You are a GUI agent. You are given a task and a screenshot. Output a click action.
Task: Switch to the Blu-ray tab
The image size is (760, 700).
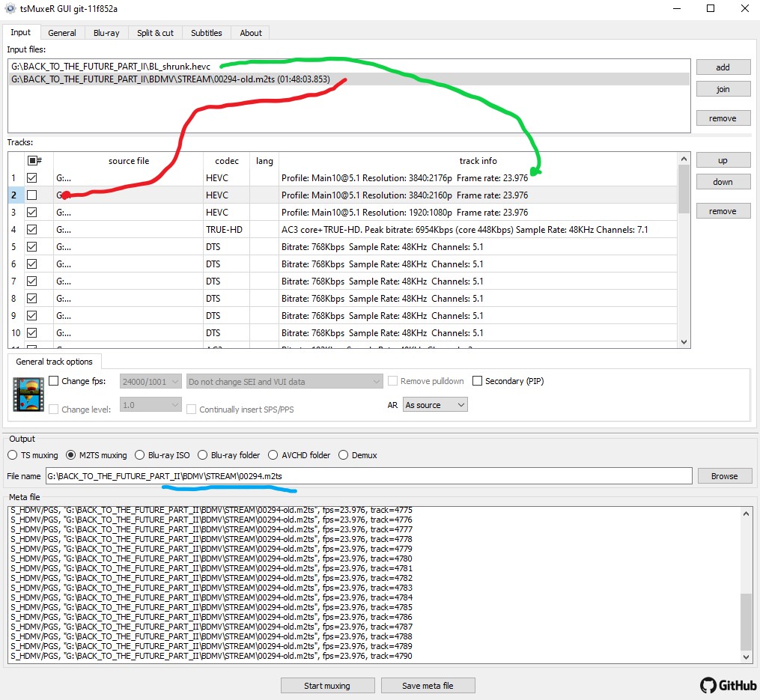106,33
